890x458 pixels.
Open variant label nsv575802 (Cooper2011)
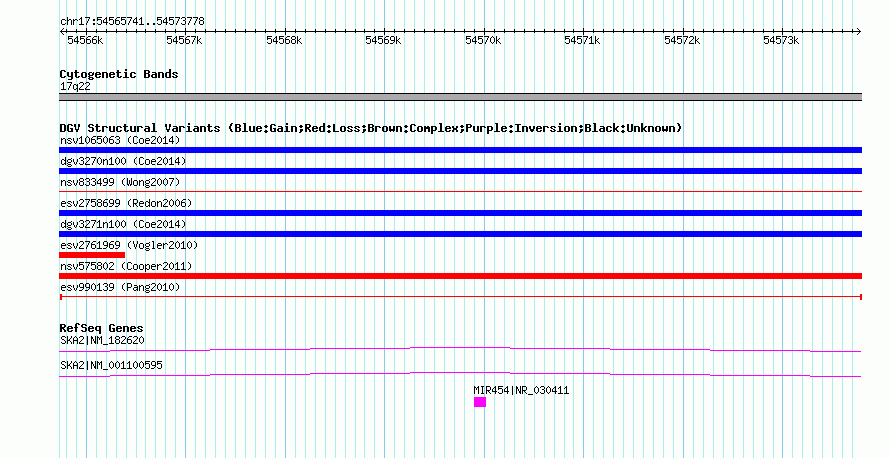point(126,266)
